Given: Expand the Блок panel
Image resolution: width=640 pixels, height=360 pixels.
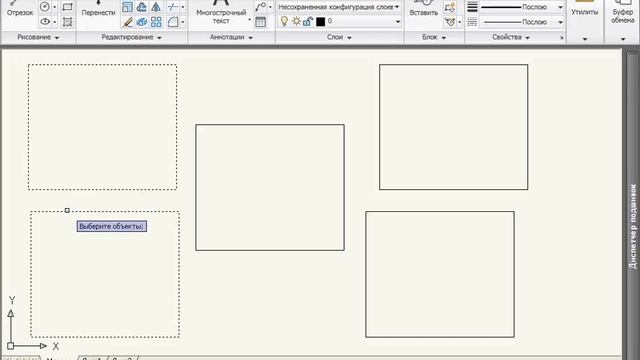Looking at the screenshot, I should 434,37.
